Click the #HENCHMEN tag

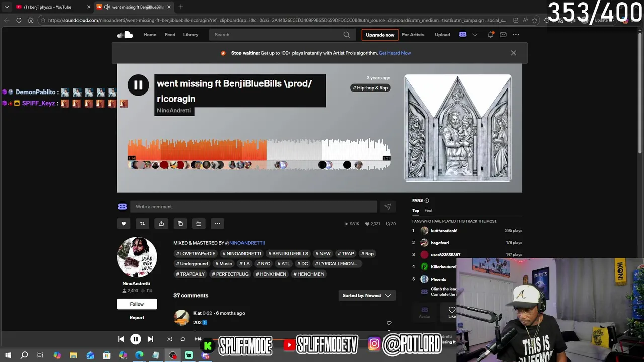click(309, 274)
